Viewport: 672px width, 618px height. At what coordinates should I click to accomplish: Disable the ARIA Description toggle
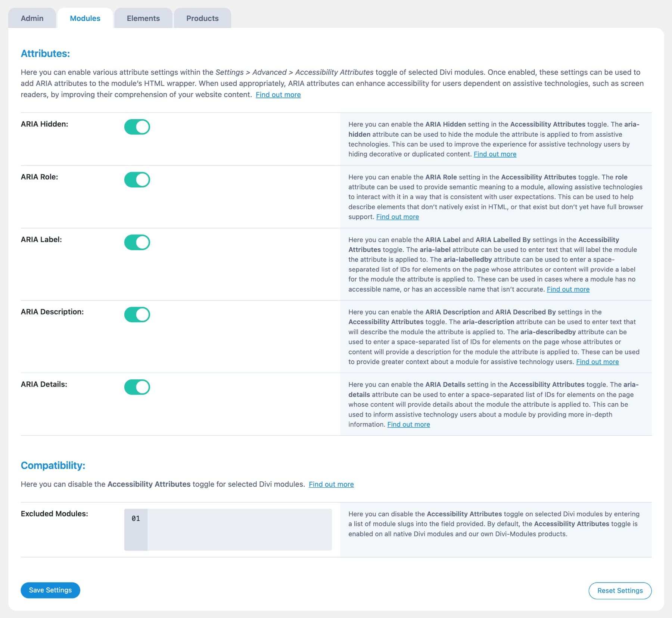pyautogui.click(x=137, y=315)
